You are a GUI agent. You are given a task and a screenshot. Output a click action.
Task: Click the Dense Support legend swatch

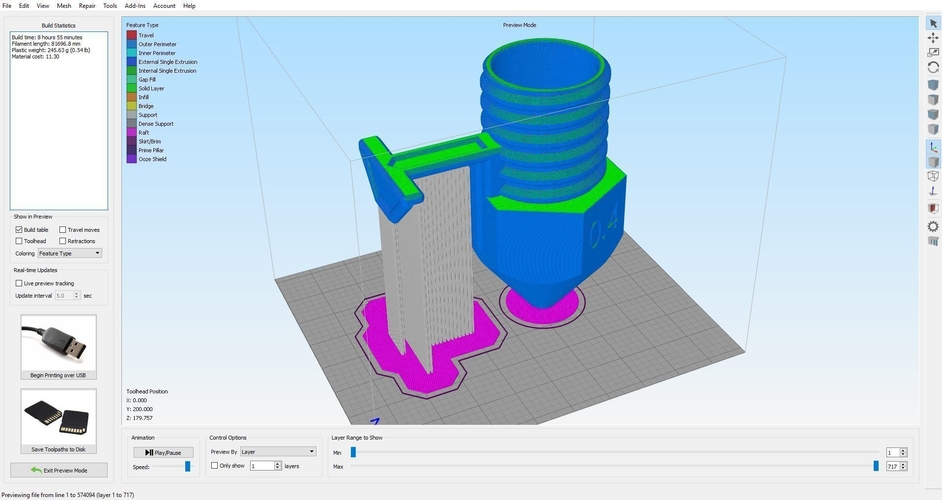pos(131,124)
